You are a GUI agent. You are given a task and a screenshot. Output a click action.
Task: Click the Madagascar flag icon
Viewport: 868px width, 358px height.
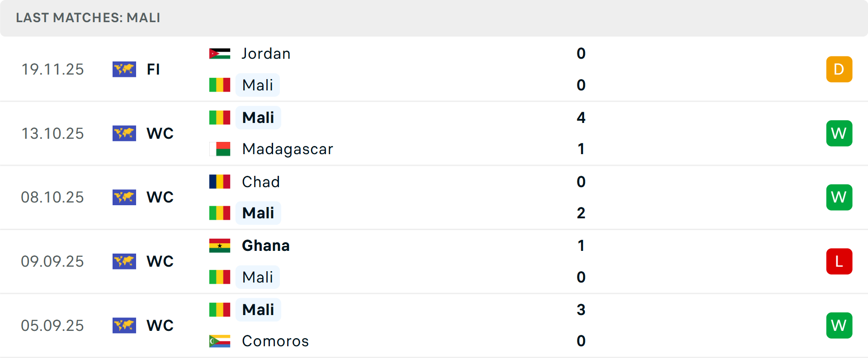click(x=220, y=149)
